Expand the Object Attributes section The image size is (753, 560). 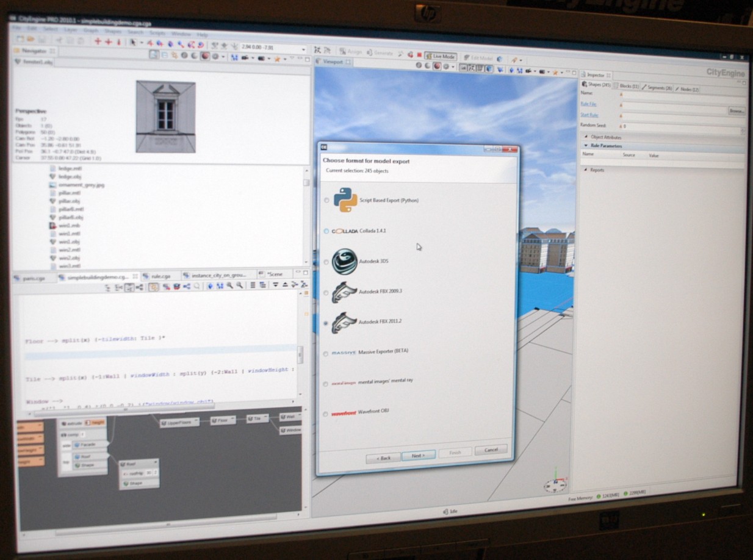(605, 137)
